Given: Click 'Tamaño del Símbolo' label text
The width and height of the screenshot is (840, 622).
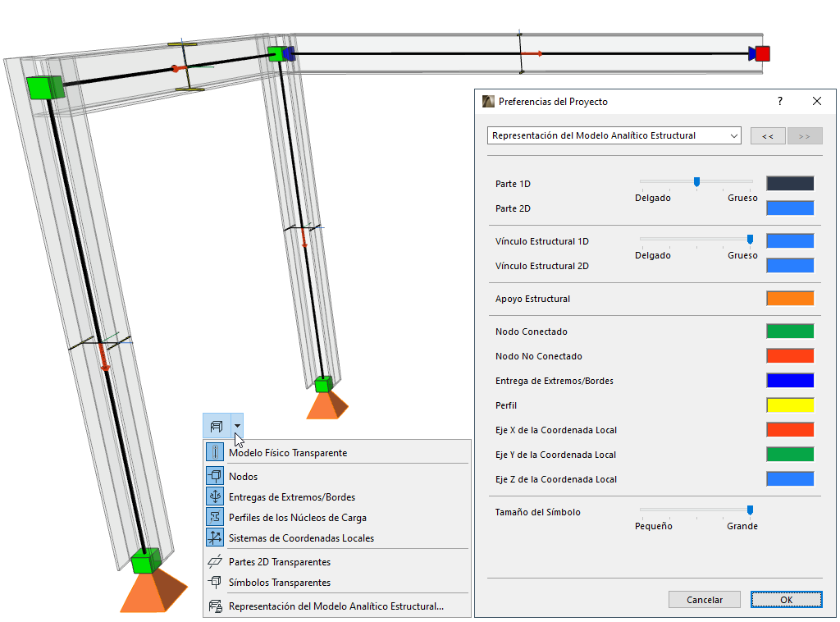Looking at the screenshot, I should [538, 512].
